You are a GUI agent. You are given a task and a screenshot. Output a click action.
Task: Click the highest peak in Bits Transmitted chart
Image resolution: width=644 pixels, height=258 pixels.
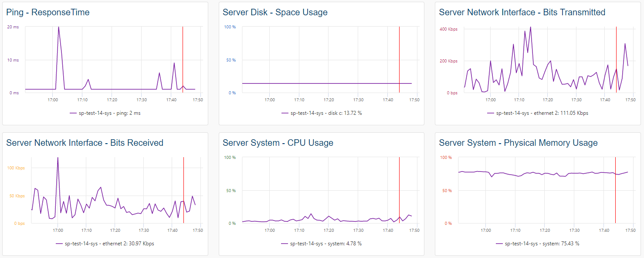click(x=530, y=28)
